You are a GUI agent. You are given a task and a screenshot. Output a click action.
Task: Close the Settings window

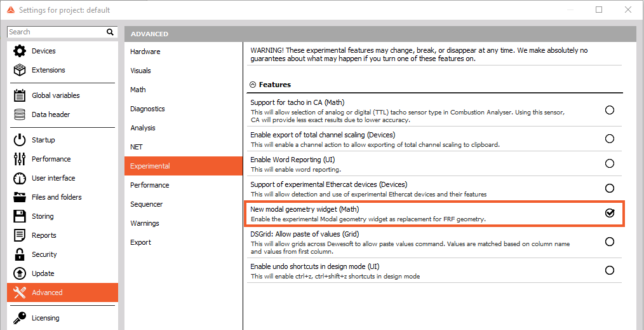(628, 10)
